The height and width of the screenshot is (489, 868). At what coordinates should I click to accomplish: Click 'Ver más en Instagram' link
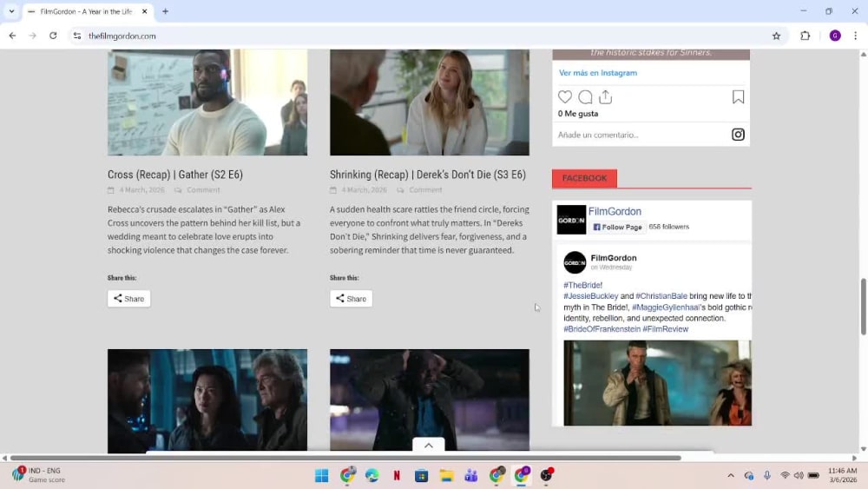pos(598,73)
